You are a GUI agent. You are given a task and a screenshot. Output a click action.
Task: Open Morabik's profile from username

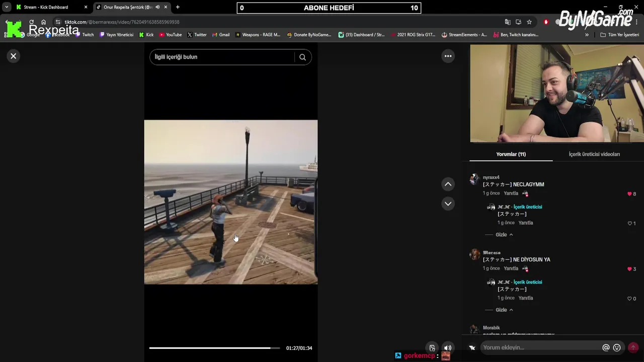point(492,328)
